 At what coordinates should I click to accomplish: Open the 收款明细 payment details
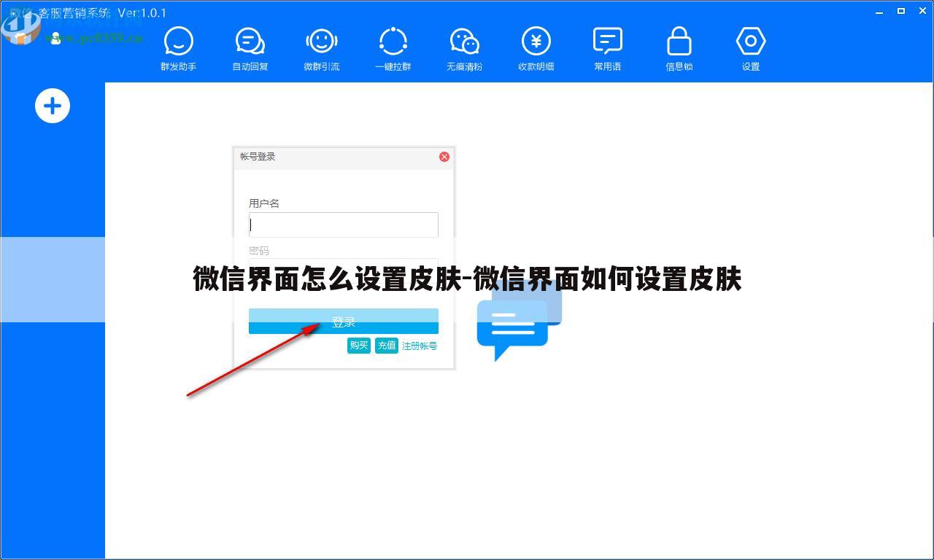point(536,49)
